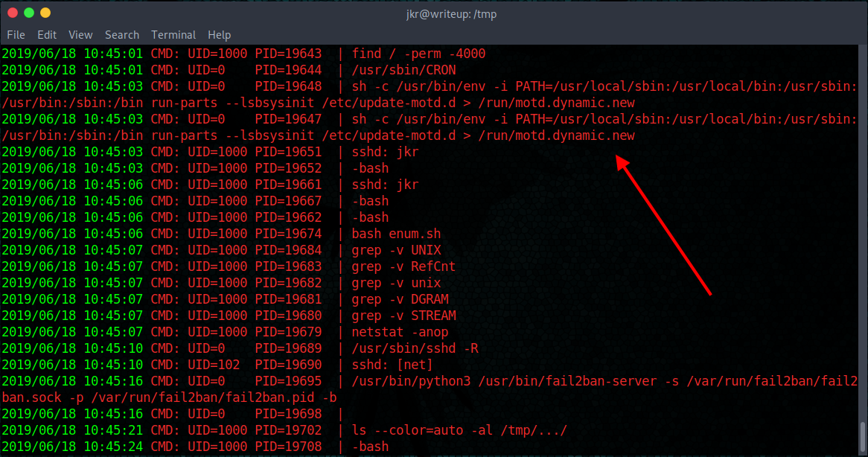This screenshot has height=457, width=868.
Task: Click the yellow window control button
Action: tap(45, 13)
